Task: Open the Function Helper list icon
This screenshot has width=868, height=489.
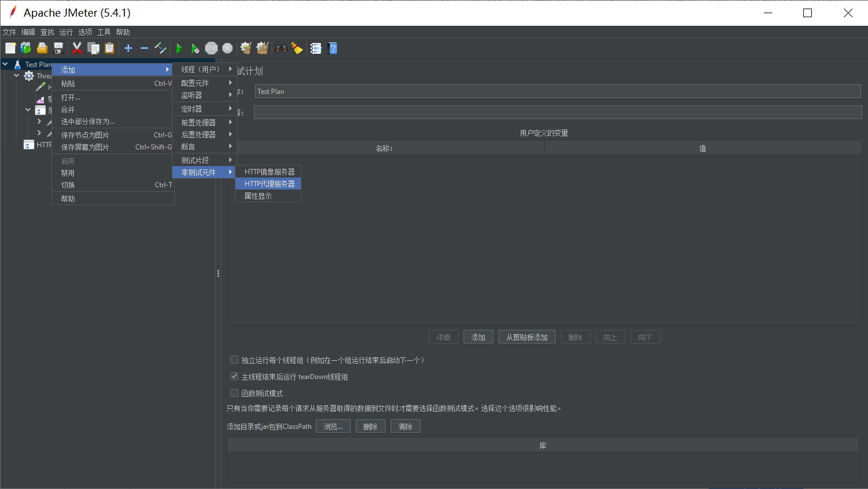Action: coord(316,48)
